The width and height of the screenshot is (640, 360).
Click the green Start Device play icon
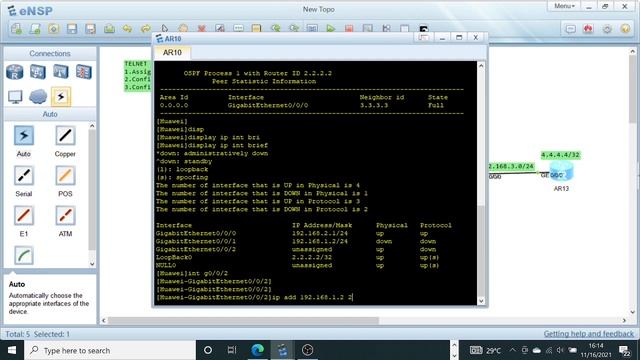pyautogui.click(x=331, y=28)
